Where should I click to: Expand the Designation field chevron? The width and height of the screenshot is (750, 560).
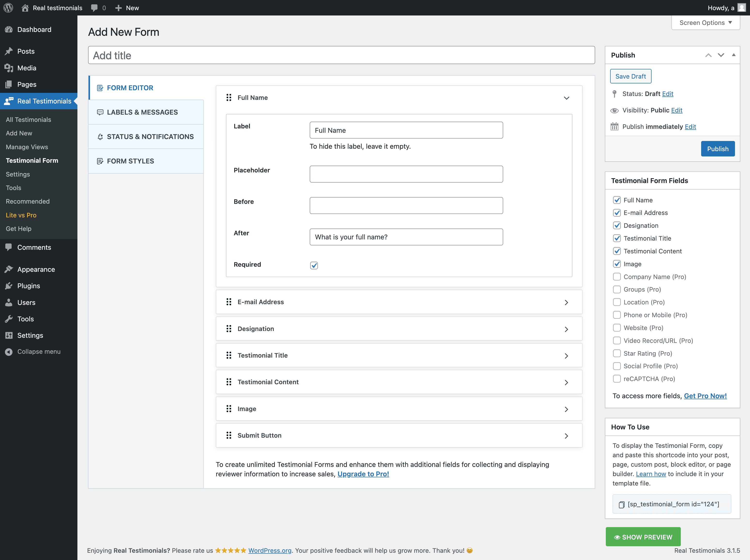[x=566, y=329]
